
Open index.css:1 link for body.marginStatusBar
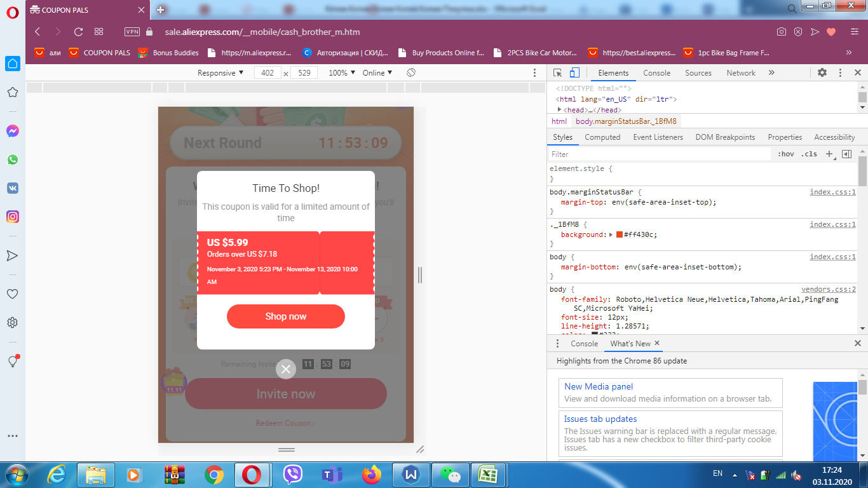(832, 192)
